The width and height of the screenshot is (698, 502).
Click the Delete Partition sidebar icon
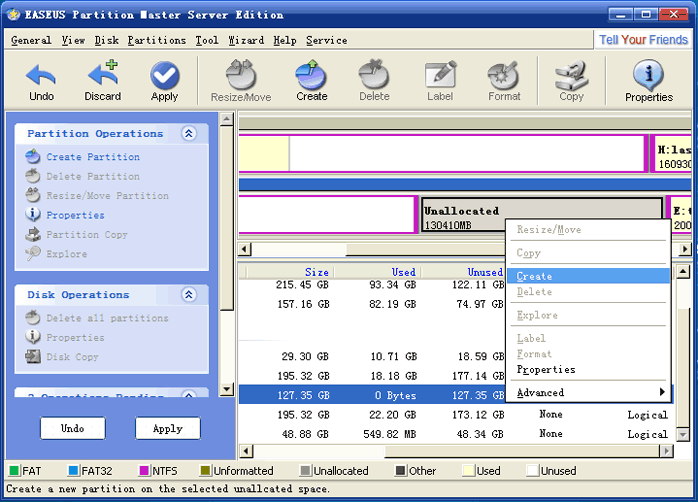[32, 176]
